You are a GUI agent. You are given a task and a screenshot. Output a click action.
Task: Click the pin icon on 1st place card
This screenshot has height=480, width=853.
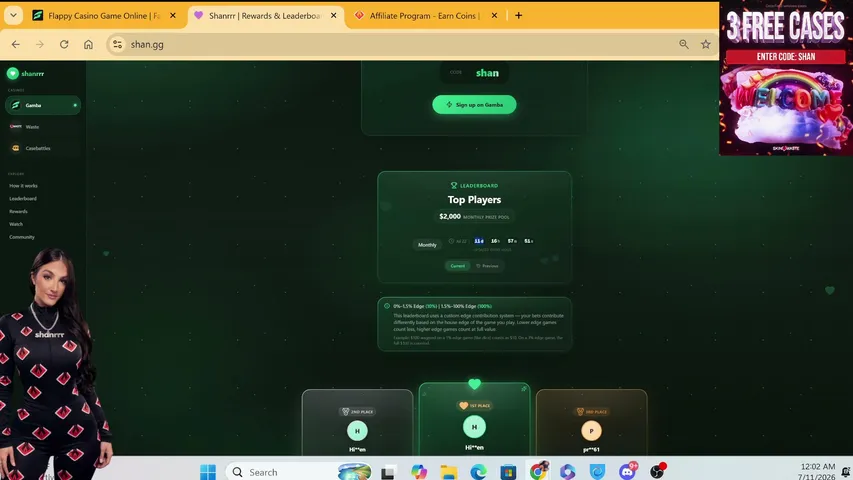(x=524, y=389)
